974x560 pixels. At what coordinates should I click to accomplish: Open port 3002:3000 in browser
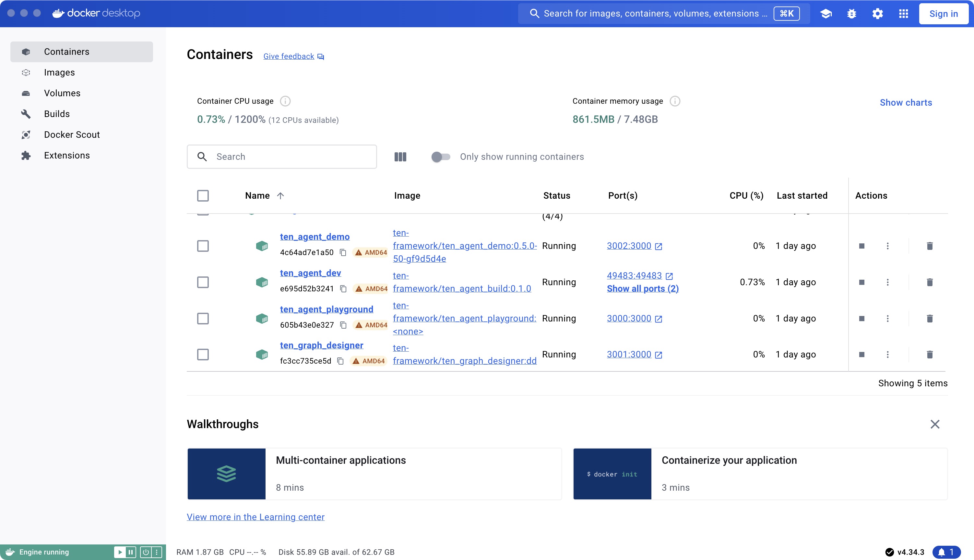click(634, 246)
